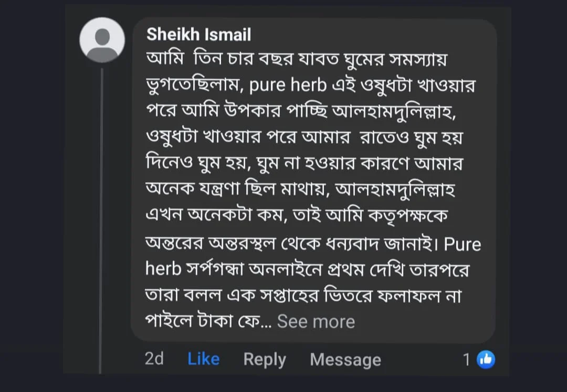Viewport: 567px width, 392px height.
Task: Open the Sheikh Ismail name link
Action: click(x=198, y=35)
